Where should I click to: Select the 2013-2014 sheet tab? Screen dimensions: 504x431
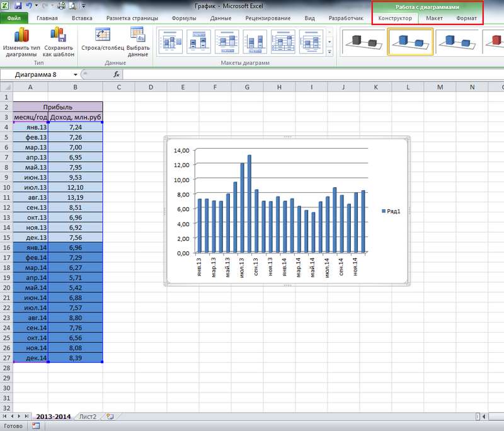coord(53,417)
